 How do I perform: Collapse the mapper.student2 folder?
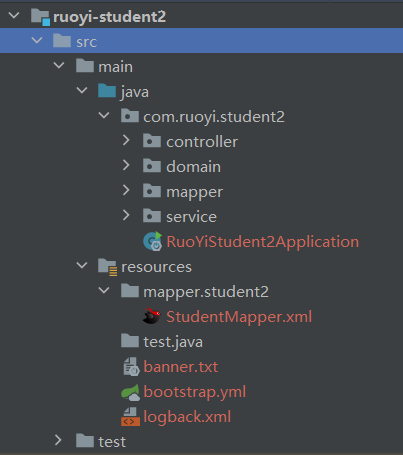click(x=104, y=290)
